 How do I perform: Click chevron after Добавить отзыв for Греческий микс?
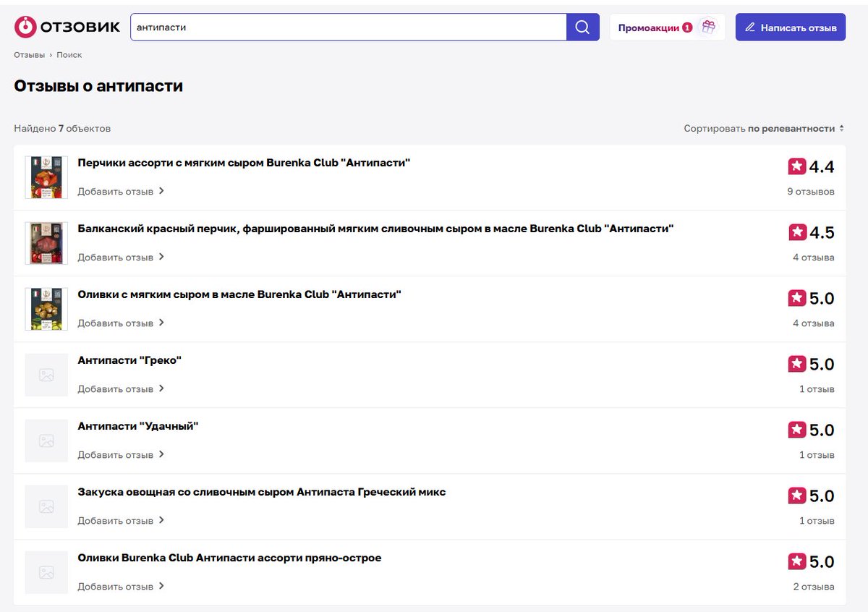[x=161, y=520]
